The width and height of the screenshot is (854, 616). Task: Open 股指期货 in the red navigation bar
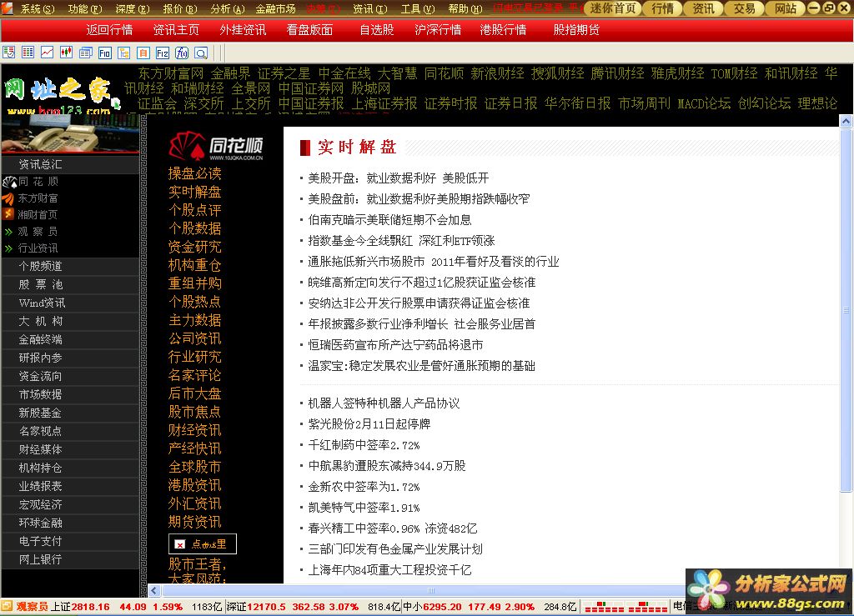(x=576, y=30)
